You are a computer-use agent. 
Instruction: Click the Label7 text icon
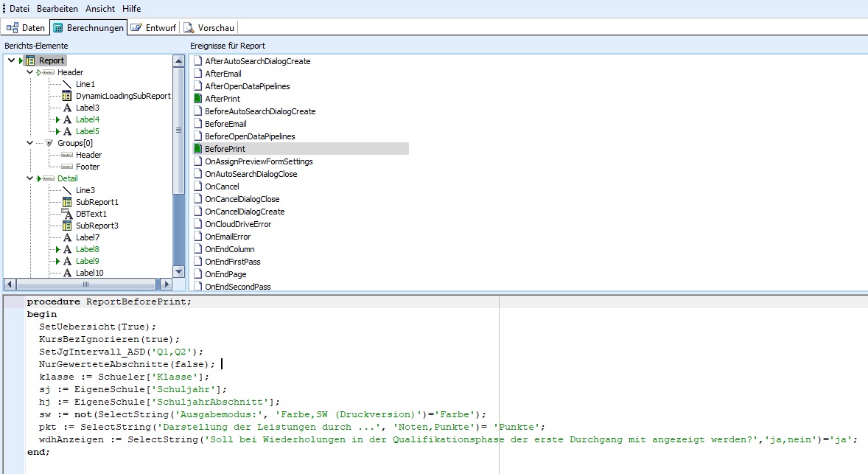[x=67, y=237]
